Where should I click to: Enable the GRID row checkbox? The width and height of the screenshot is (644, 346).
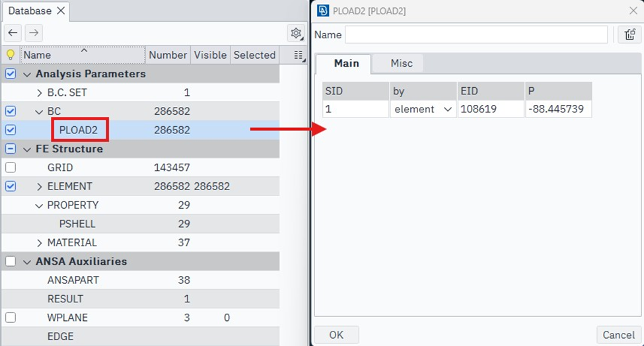click(x=11, y=168)
